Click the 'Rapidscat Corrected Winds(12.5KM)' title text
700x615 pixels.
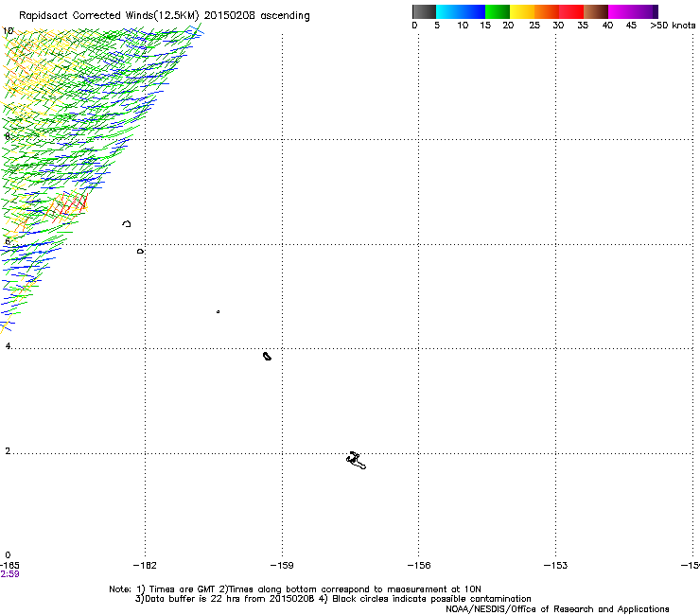109,16
